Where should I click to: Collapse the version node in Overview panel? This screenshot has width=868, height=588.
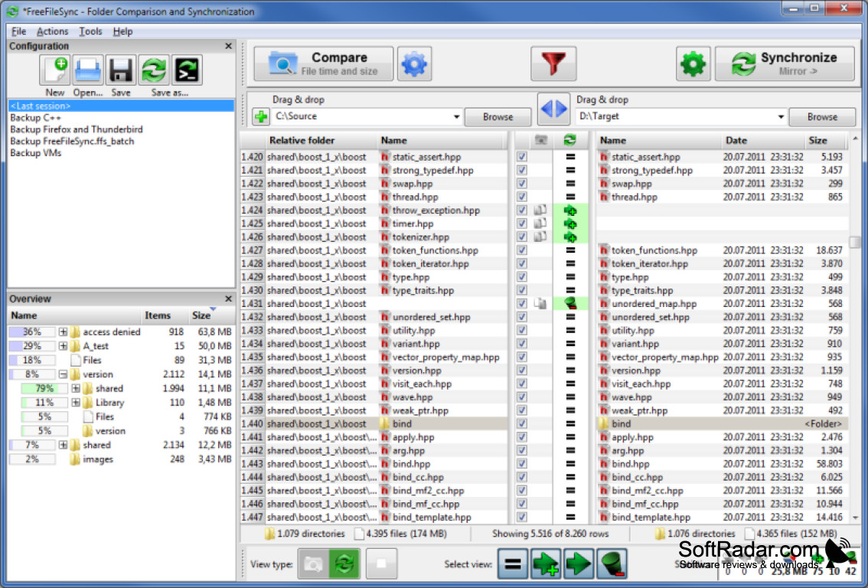pyautogui.click(x=63, y=374)
